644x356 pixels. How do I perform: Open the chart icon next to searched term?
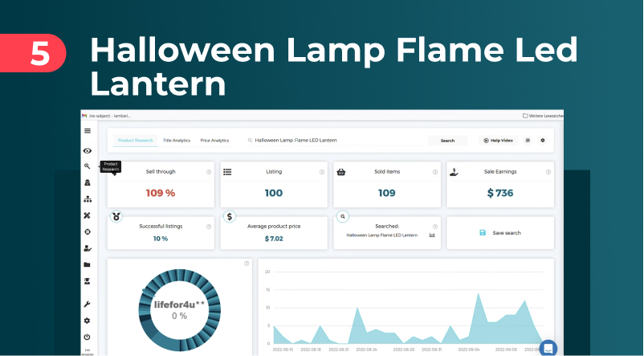tap(432, 235)
